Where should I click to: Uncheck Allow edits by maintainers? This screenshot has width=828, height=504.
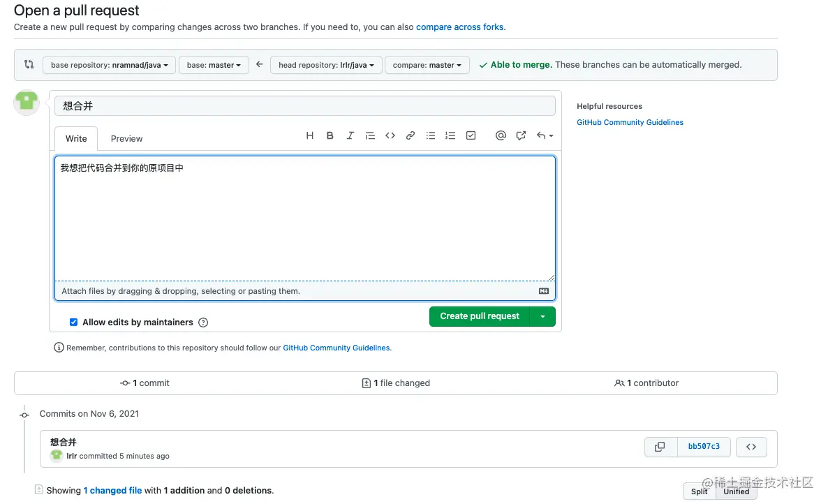[x=74, y=323]
